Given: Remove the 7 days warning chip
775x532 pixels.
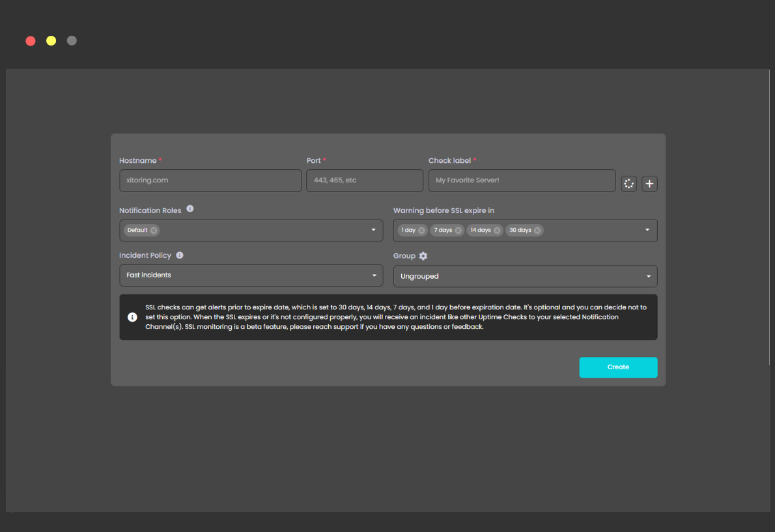Looking at the screenshot, I should 458,231.
